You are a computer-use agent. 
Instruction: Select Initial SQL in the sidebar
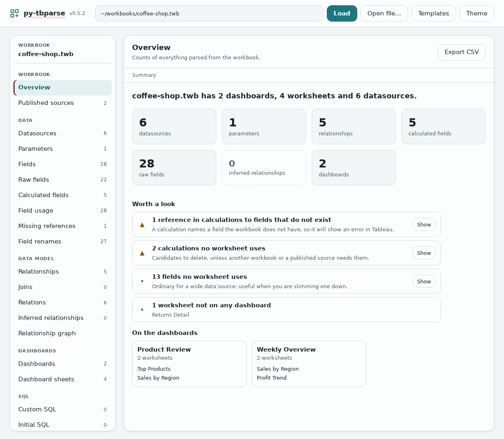[x=63, y=425]
